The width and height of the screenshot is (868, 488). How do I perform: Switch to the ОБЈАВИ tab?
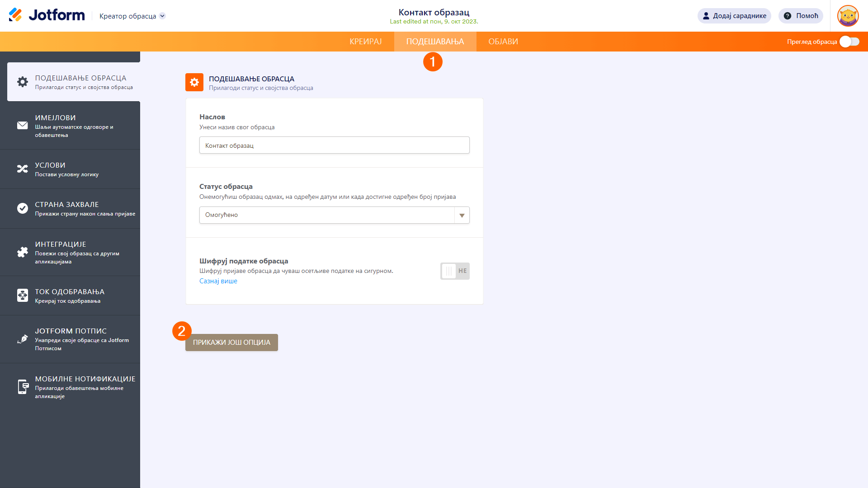tap(503, 42)
